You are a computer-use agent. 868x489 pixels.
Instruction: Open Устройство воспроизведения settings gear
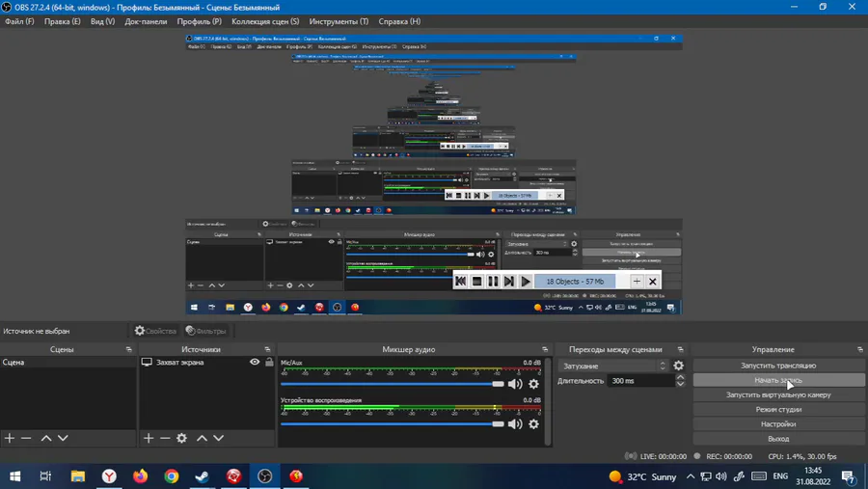pyautogui.click(x=533, y=423)
